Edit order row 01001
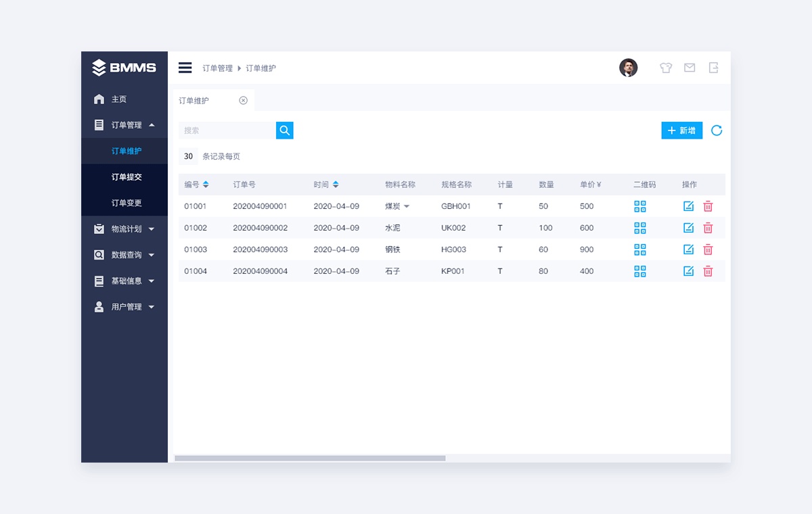The width and height of the screenshot is (812, 514). point(689,206)
